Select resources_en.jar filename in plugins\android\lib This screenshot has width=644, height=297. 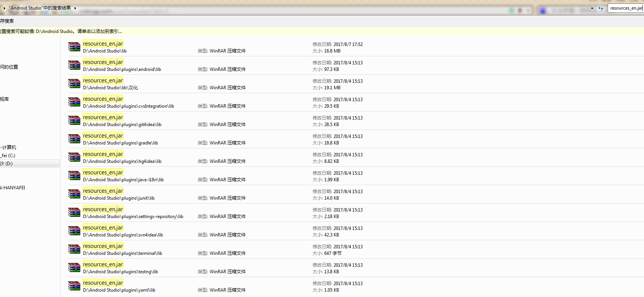(x=103, y=62)
